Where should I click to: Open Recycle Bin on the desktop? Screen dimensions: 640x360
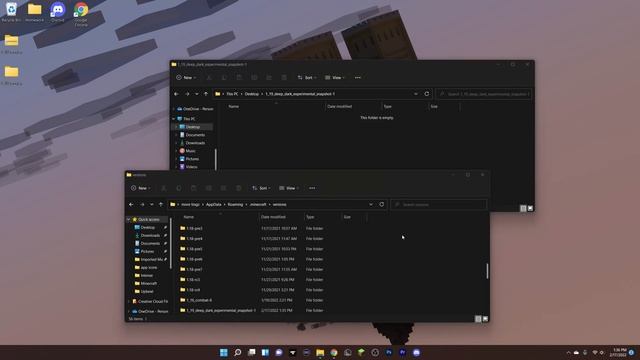[x=11, y=12]
